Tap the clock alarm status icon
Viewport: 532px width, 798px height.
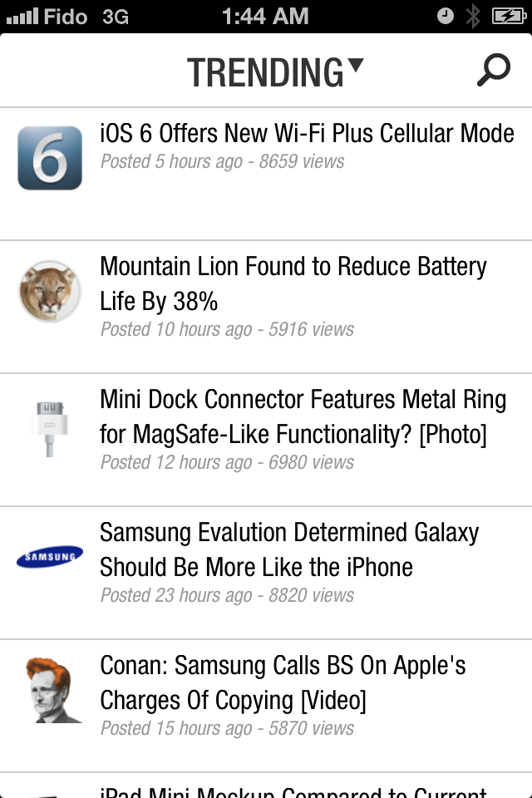pyautogui.click(x=446, y=16)
